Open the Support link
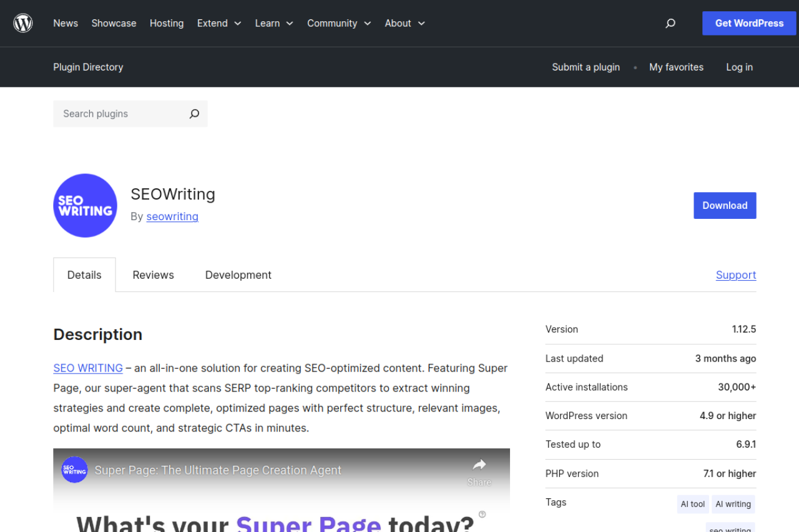Viewport: 799px width, 532px height. 735,274
